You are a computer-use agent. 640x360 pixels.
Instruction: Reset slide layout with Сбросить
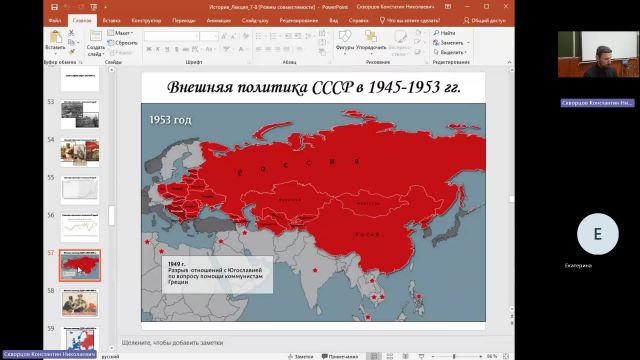coord(122,42)
